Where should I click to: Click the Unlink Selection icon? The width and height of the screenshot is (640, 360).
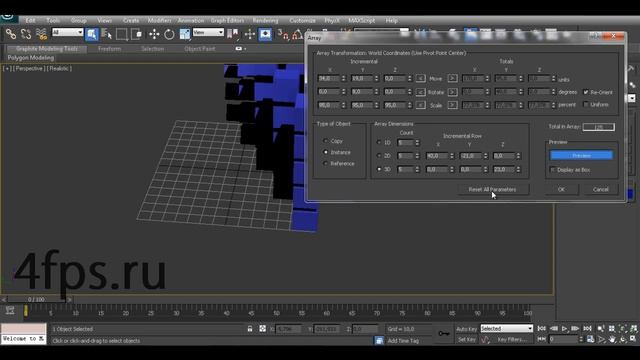coord(26,34)
